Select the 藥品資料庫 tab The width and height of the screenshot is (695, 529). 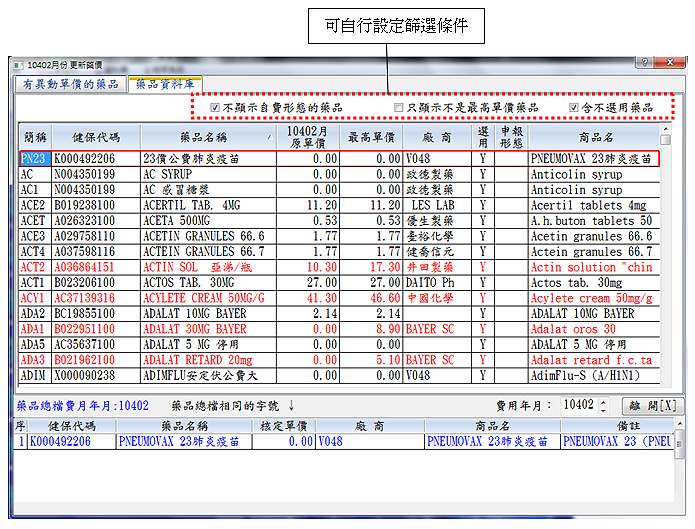pos(165,84)
